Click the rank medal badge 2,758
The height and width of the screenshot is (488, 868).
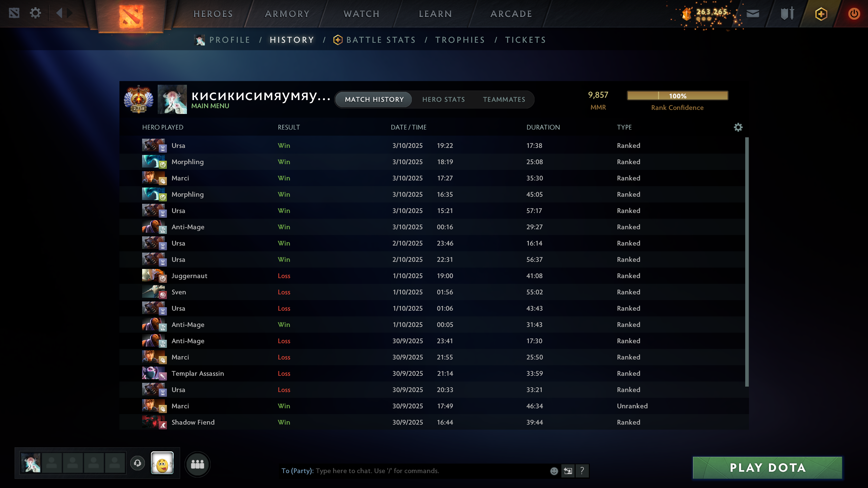tap(139, 99)
